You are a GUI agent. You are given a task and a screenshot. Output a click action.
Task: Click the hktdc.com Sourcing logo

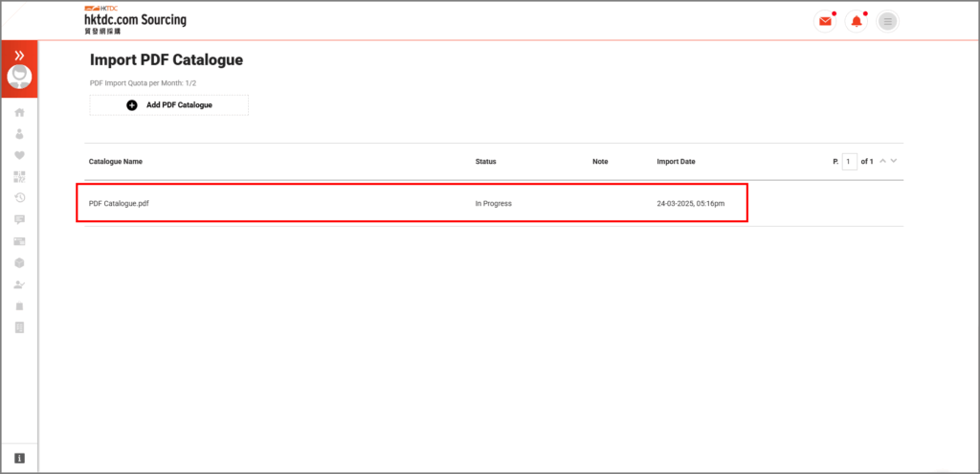135,19
